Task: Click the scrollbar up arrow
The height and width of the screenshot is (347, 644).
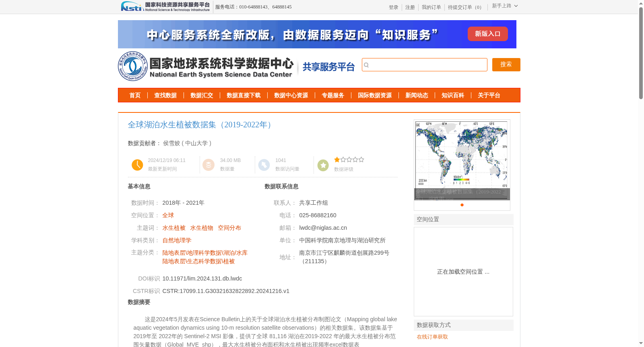Action: coord(641,3)
